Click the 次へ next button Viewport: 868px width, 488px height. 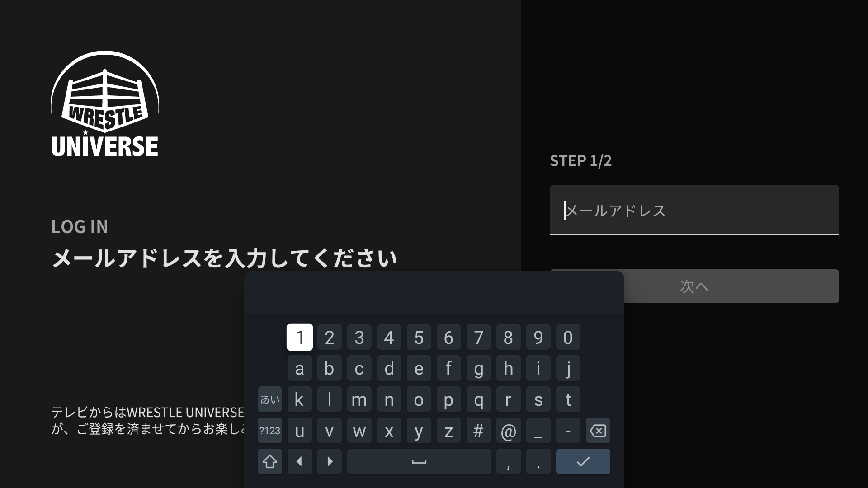tap(694, 286)
